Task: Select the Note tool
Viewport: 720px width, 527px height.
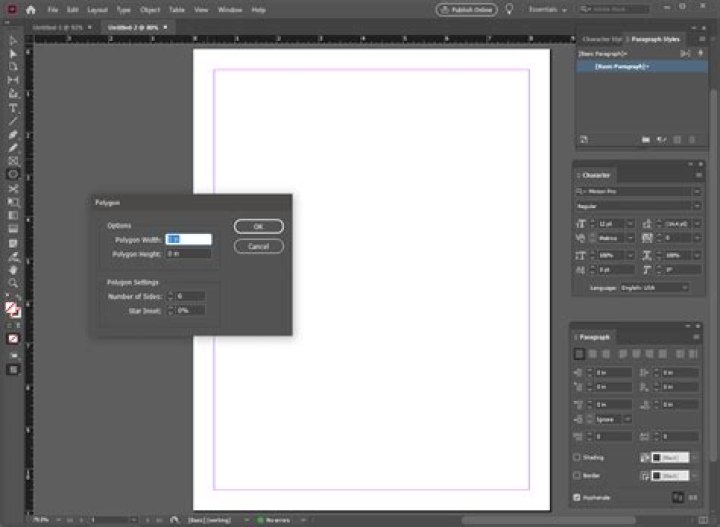Action: (13, 243)
